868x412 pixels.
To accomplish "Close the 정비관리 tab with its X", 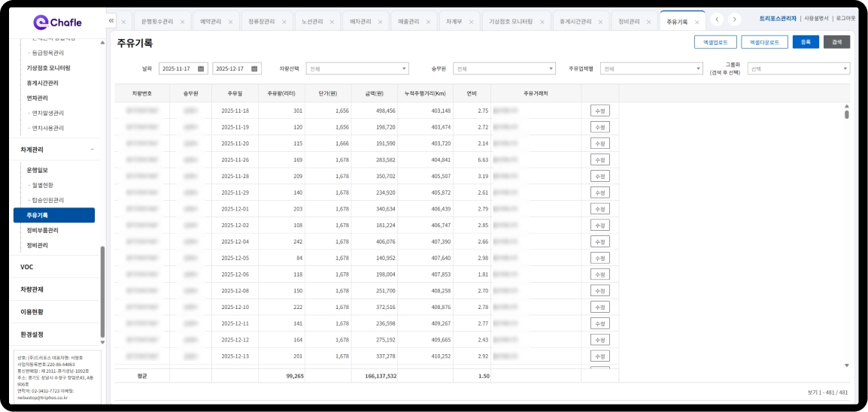I will [648, 23].
